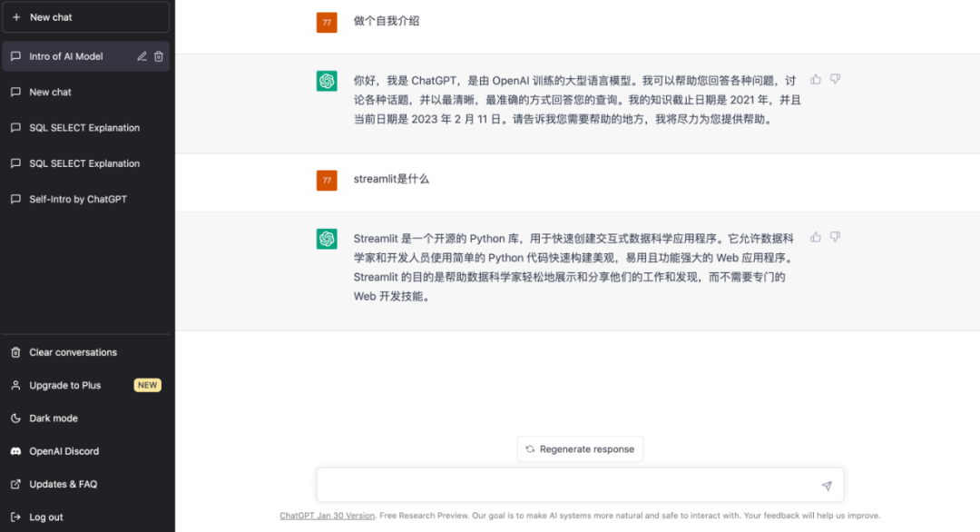This screenshot has height=532, width=980.
Task: Rename the Intro of AI Model chat with pencil icon
Action: click(x=142, y=56)
